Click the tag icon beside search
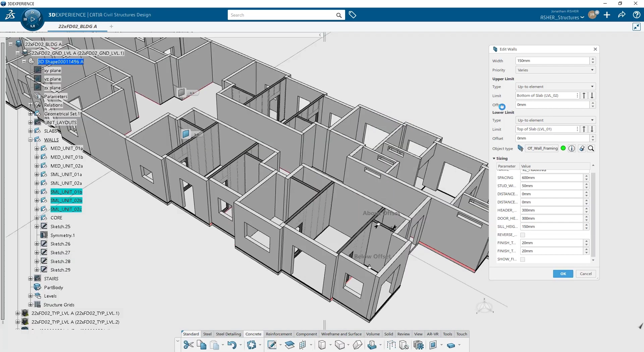 353,15
